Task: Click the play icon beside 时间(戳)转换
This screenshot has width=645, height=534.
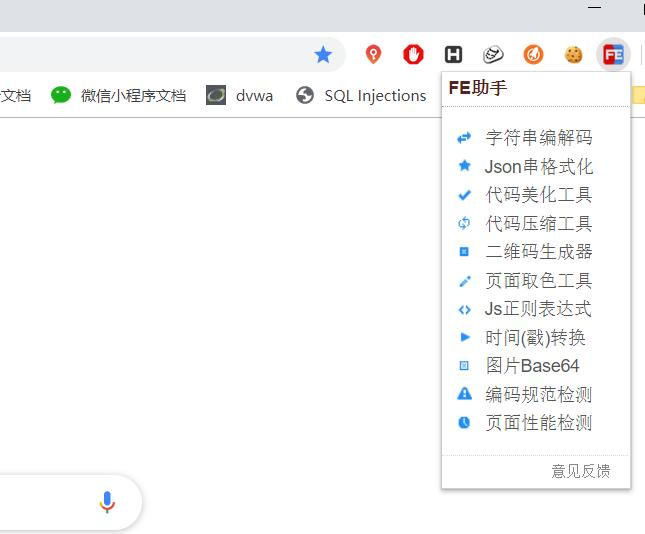Action: pyautogui.click(x=465, y=337)
